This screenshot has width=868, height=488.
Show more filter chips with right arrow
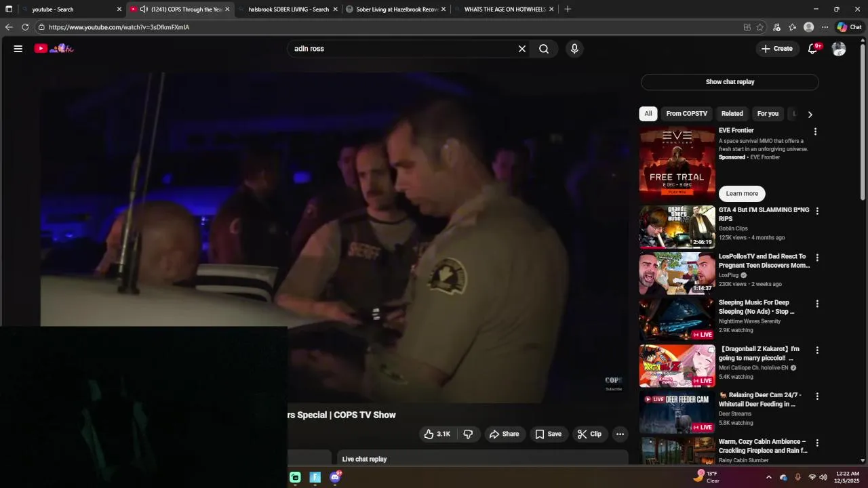click(x=810, y=115)
